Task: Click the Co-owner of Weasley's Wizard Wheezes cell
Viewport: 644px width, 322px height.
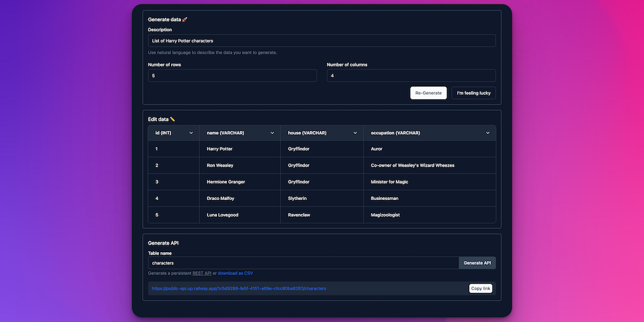Action: click(413, 165)
